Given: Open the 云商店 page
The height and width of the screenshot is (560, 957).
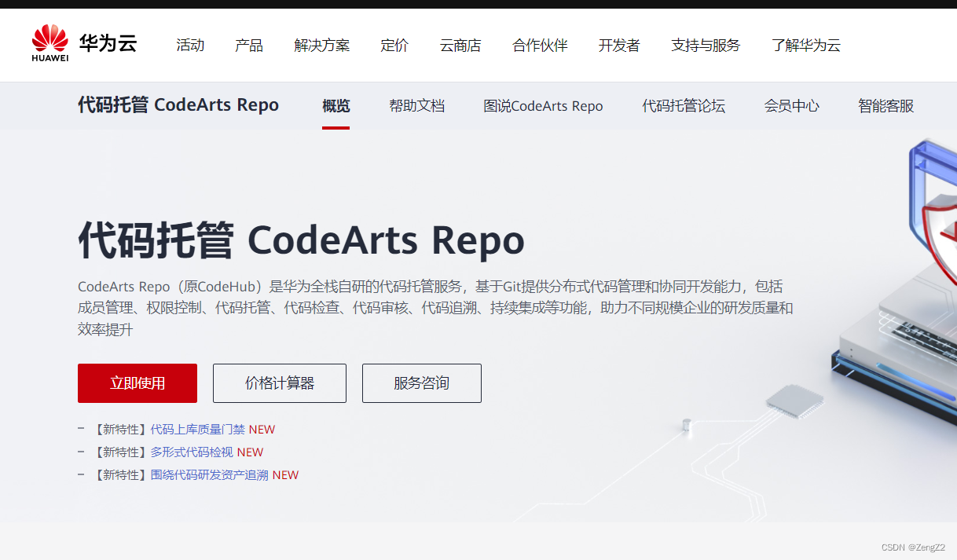Looking at the screenshot, I should 460,45.
